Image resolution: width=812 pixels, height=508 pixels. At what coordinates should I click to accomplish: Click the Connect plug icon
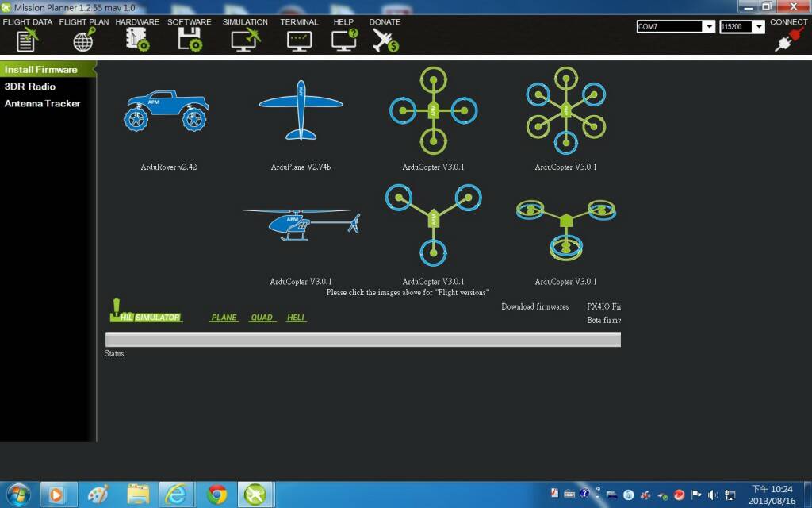(x=789, y=40)
